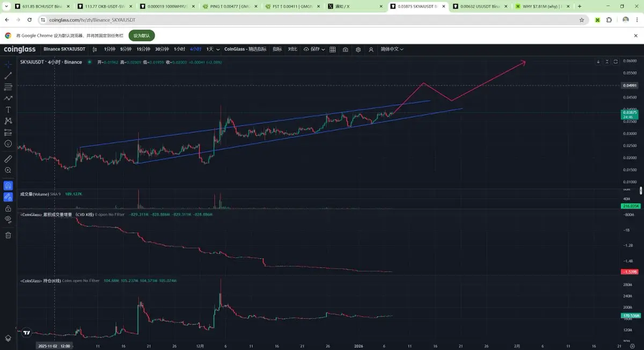
Task: Switch to the FST GMGN tab
Action: point(291,6)
